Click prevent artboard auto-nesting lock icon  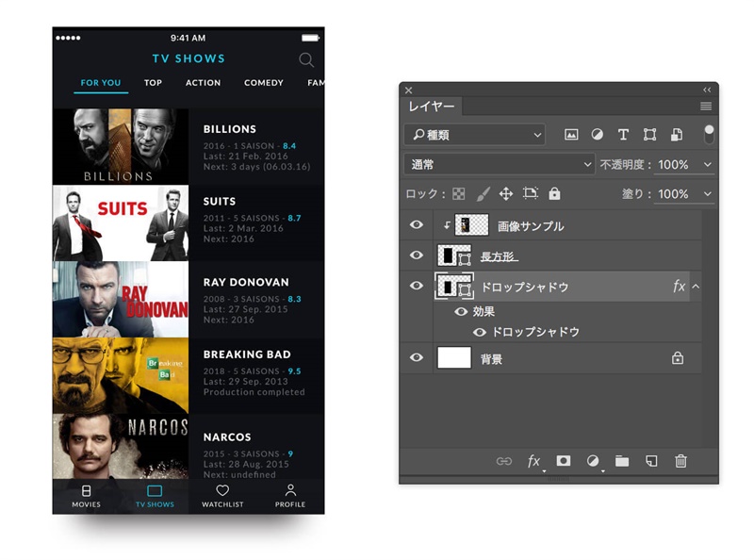[x=531, y=193]
